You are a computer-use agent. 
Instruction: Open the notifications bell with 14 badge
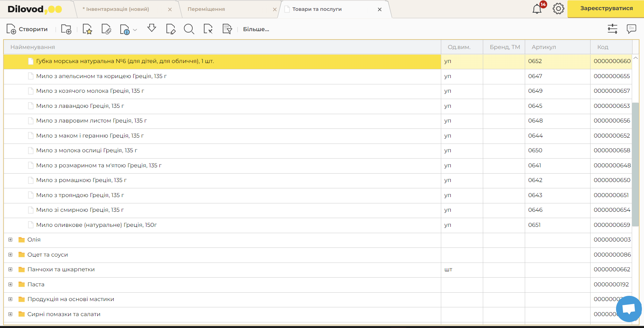click(537, 9)
